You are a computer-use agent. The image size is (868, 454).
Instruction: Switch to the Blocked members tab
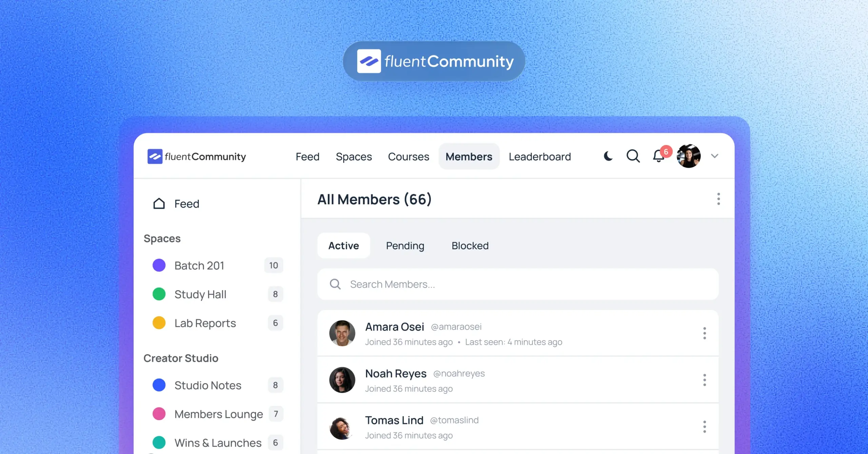point(470,246)
